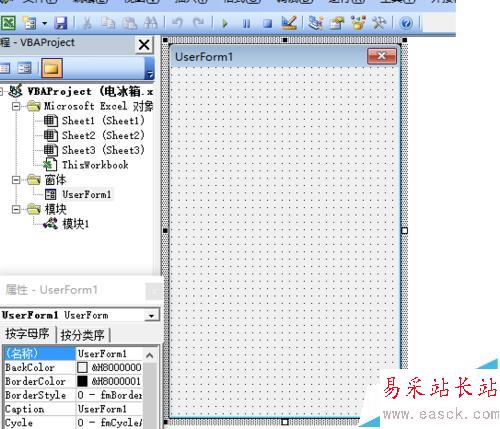
Task: Collapse the Microsoft Excel 对象 folder
Action: 16,106
